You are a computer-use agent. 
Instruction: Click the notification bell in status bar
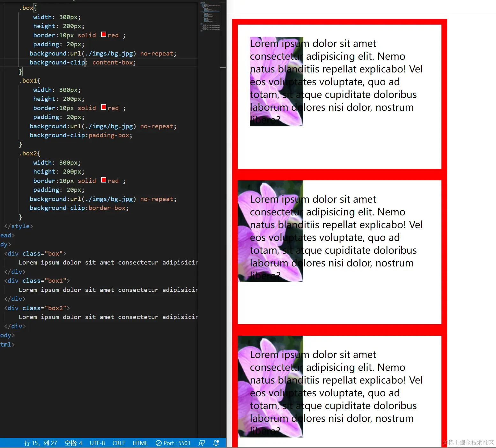click(x=216, y=443)
